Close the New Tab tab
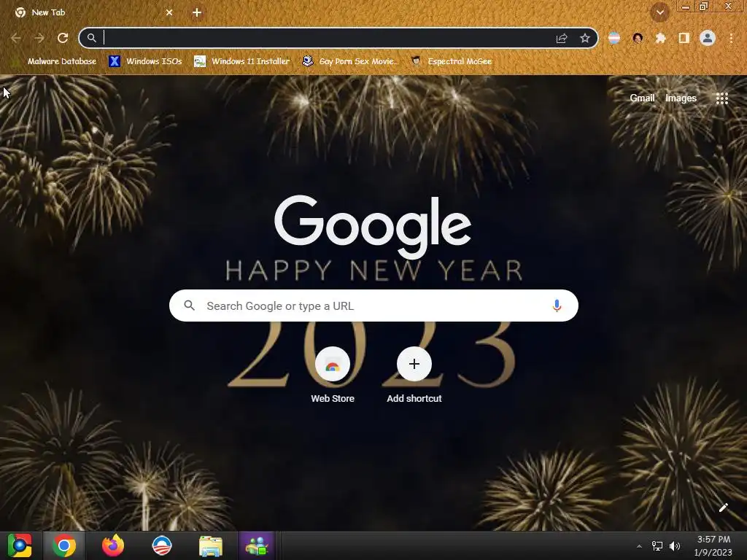This screenshot has height=560, width=747. [x=169, y=12]
